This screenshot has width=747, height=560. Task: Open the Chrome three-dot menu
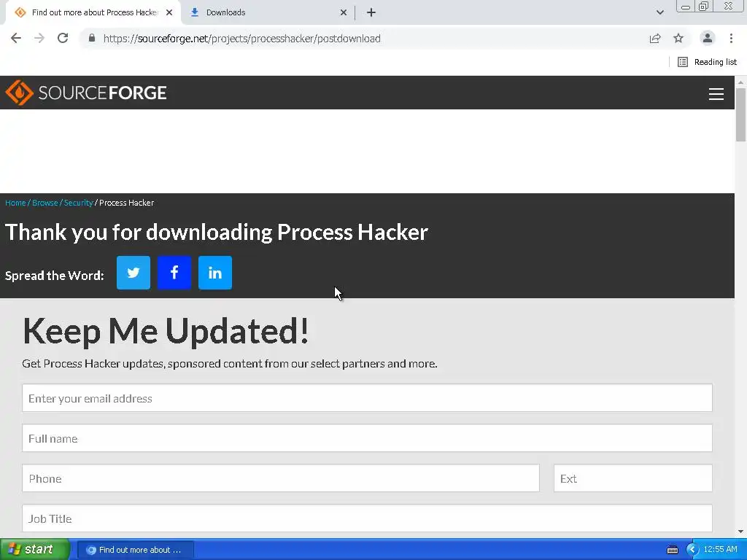(731, 38)
